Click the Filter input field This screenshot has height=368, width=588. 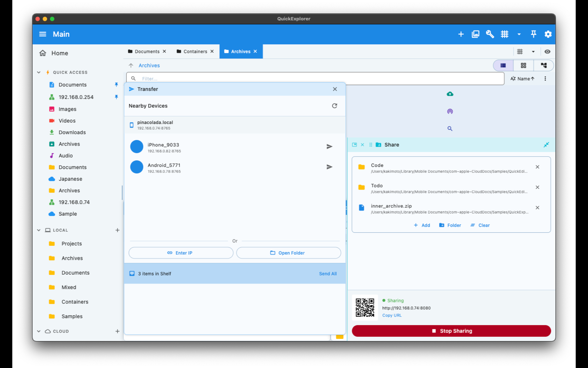[x=315, y=78]
